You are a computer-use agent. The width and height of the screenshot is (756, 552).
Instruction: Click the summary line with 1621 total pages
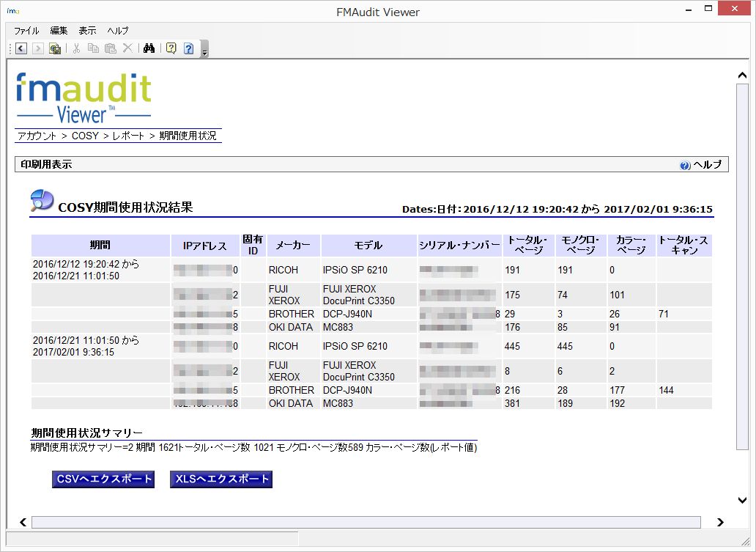[253, 448]
